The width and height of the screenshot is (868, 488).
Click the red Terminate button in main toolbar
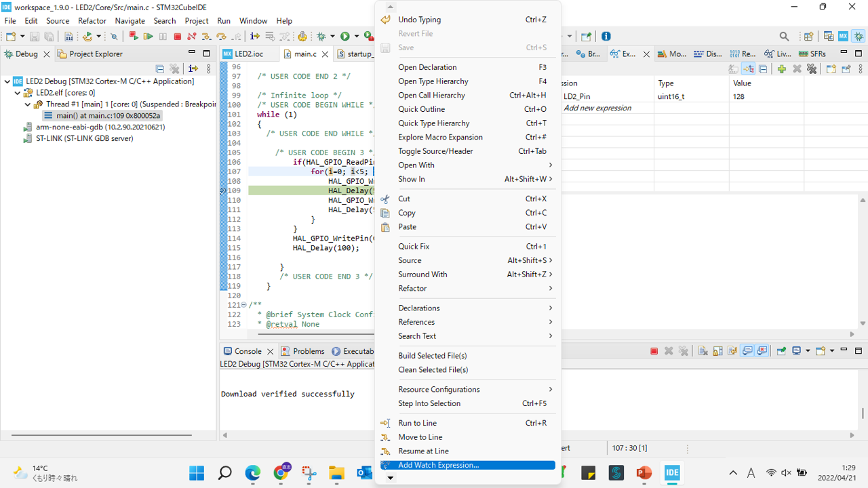pyautogui.click(x=177, y=37)
